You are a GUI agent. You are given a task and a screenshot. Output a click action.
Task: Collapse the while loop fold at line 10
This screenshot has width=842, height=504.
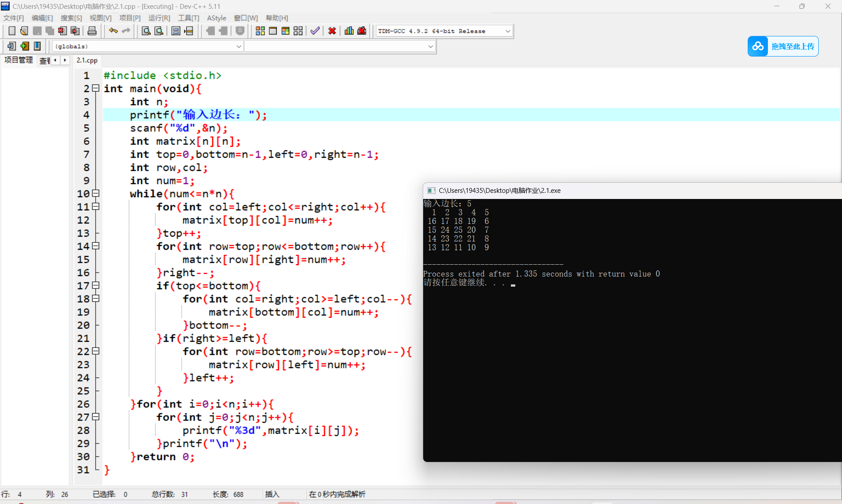coord(96,193)
